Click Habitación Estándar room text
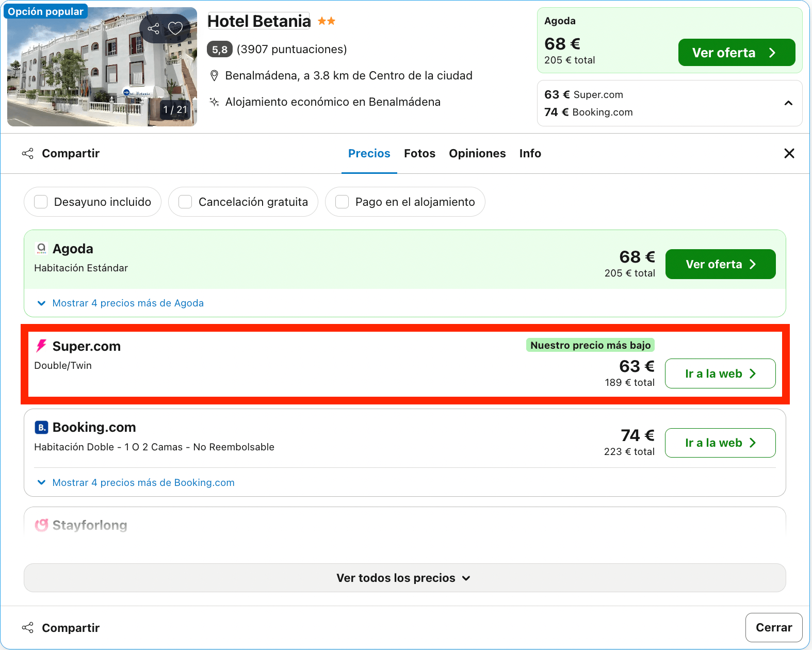 (81, 268)
